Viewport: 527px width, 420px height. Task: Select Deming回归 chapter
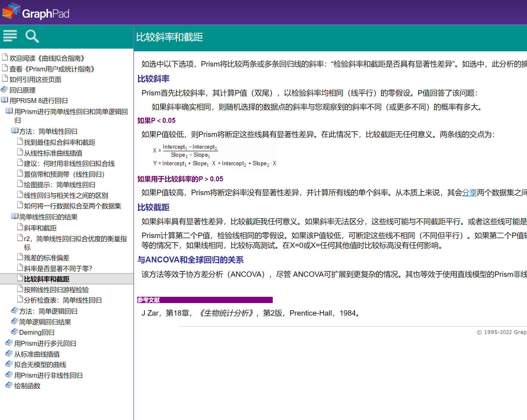point(37,332)
